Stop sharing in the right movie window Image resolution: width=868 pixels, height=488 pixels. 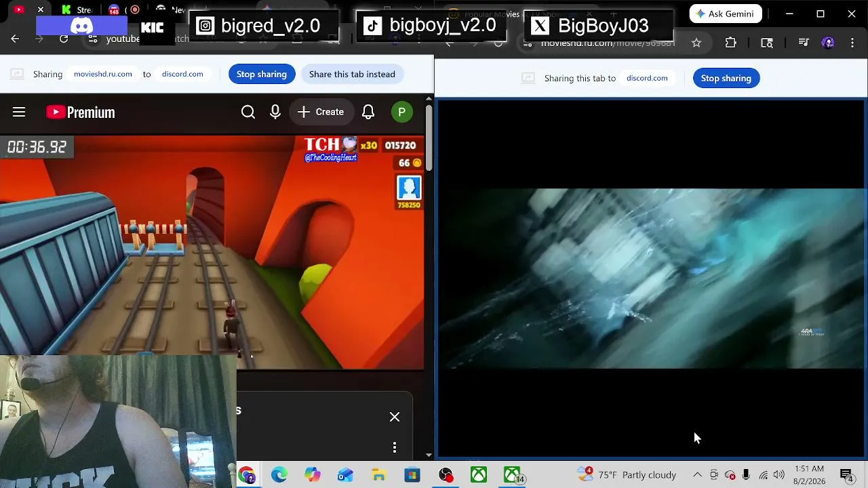pos(726,78)
